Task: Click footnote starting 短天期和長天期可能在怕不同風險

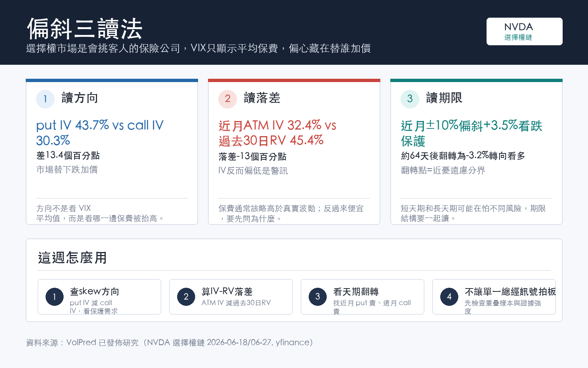Action: (473, 213)
